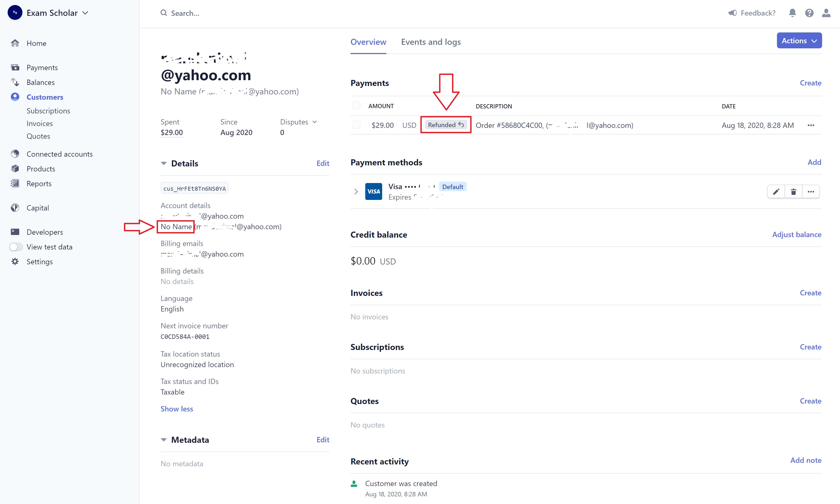Open the Home sidebar icon
Viewport: 840px width, 504px height.
pyautogui.click(x=15, y=43)
